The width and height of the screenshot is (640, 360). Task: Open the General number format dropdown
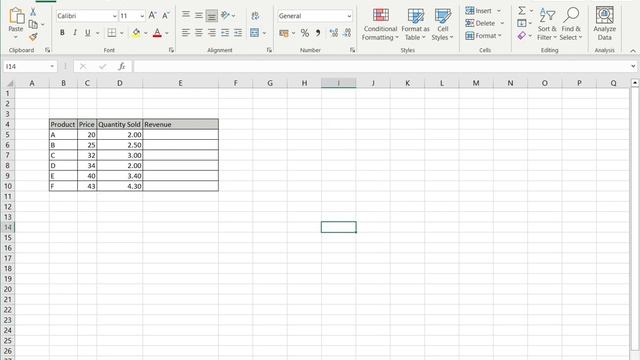point(349,16)
